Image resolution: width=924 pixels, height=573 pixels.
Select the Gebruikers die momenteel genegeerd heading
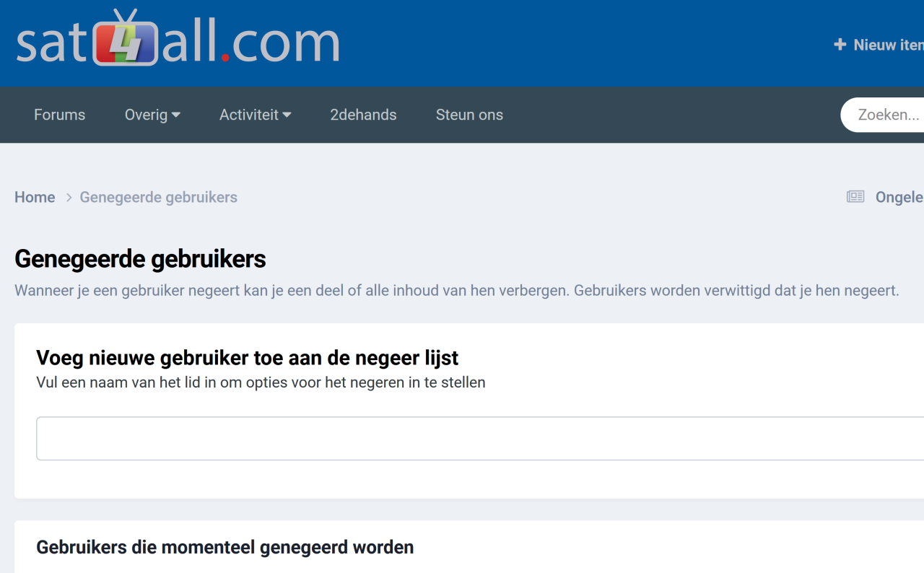tap(225, 547)
